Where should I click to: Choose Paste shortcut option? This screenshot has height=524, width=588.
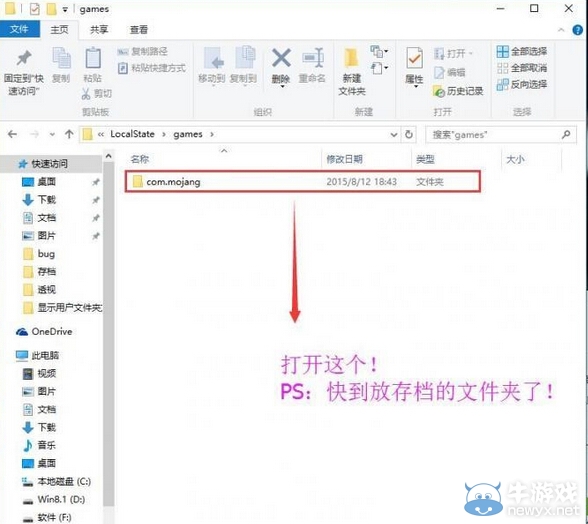click(152, 68)
